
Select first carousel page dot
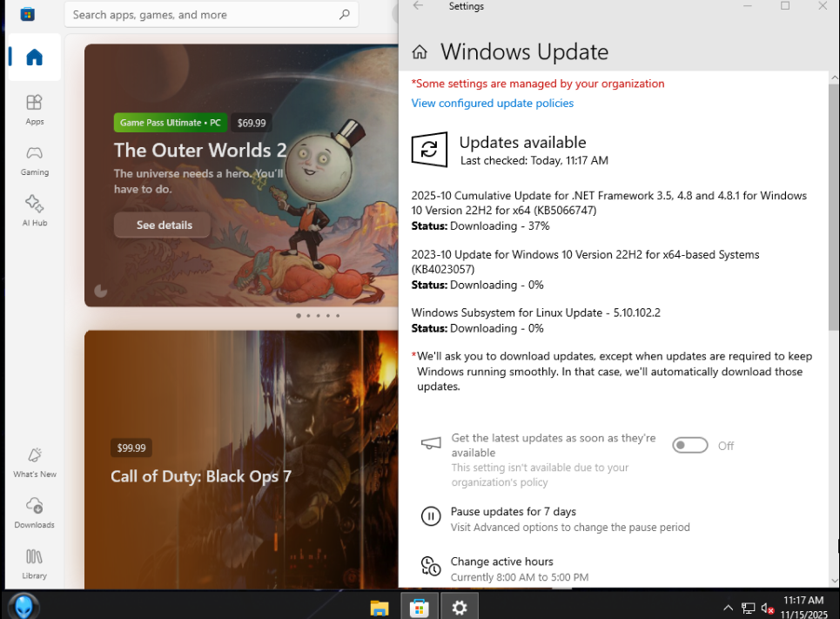tap(299, 316)
